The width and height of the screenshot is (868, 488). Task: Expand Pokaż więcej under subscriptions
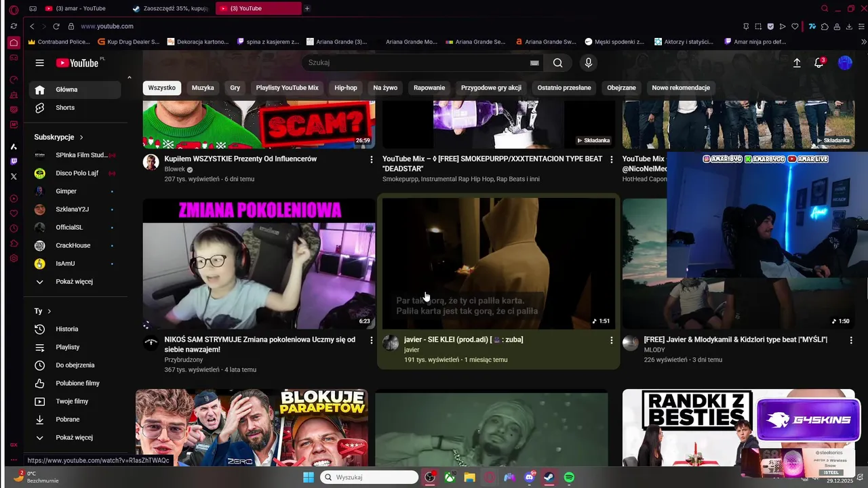tap(75, 282)
